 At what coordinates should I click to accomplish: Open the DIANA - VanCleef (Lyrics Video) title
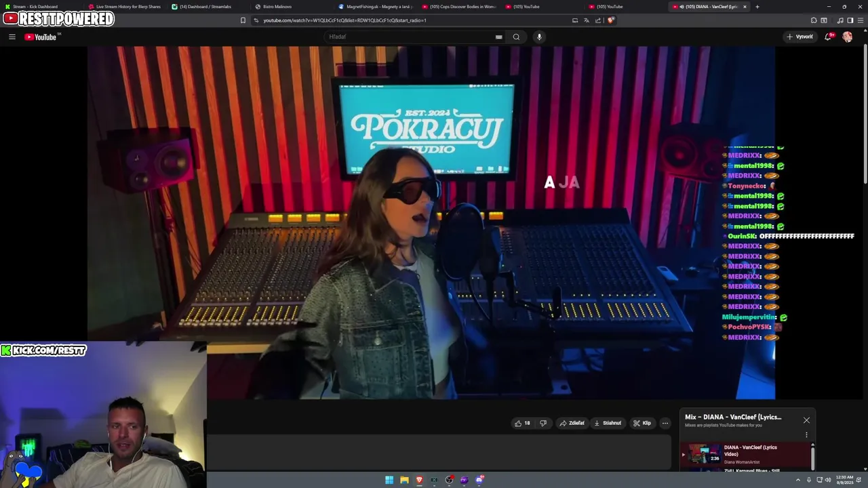click(x=750, y=450)
